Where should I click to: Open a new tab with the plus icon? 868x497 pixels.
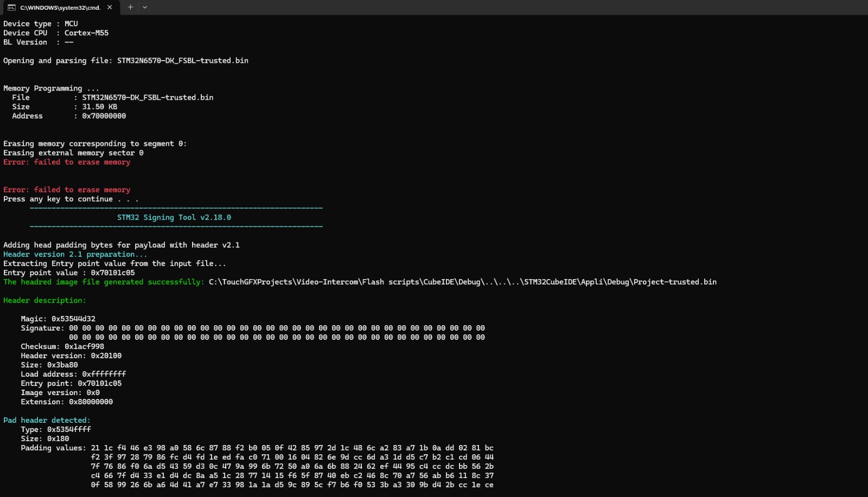click(130, 8)
